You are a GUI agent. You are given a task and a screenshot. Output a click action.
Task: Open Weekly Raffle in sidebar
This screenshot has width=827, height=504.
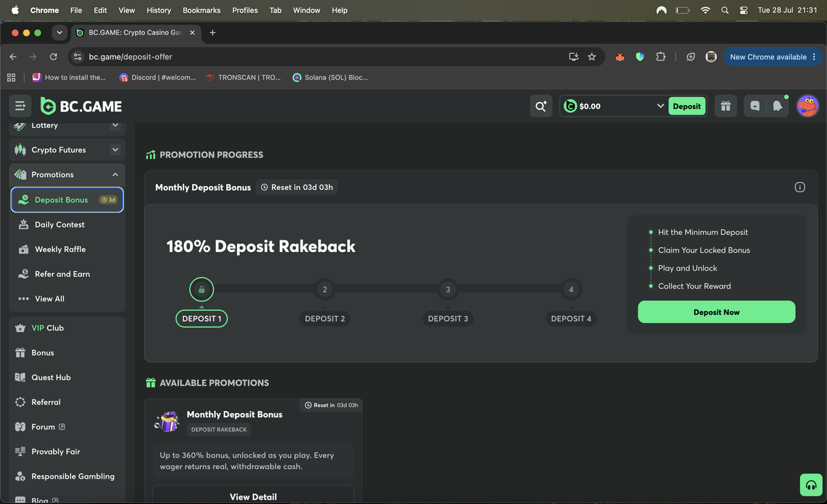[68, 249]
